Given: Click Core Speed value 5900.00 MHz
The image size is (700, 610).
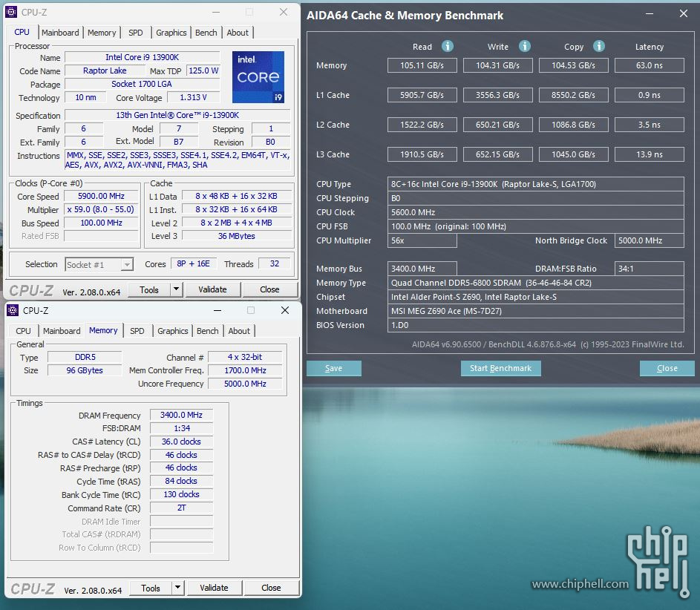Looking at the screenshot, I should (102, 196).
